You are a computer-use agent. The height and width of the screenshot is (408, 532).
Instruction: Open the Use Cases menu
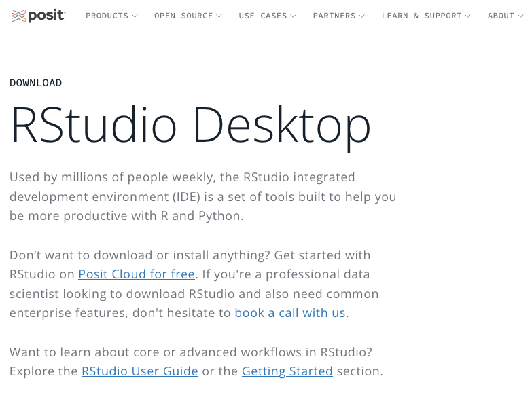[x=263, y=16]
